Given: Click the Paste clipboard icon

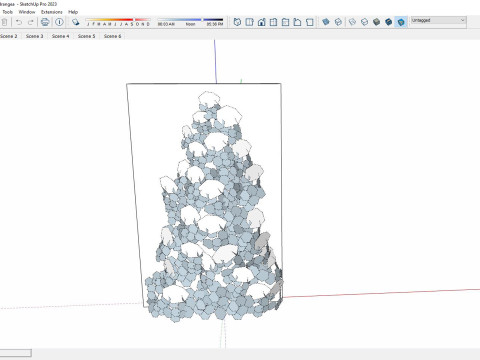Looking at the screenshot, I should 4,22.
